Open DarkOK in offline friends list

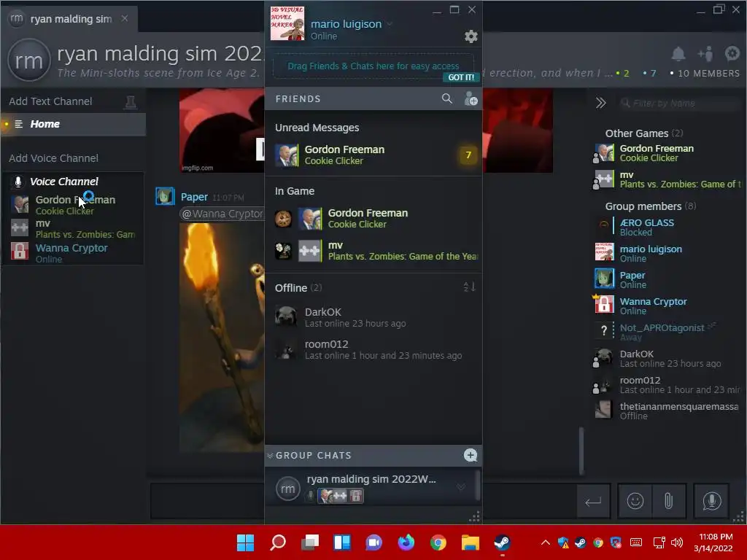coord(373,317)
